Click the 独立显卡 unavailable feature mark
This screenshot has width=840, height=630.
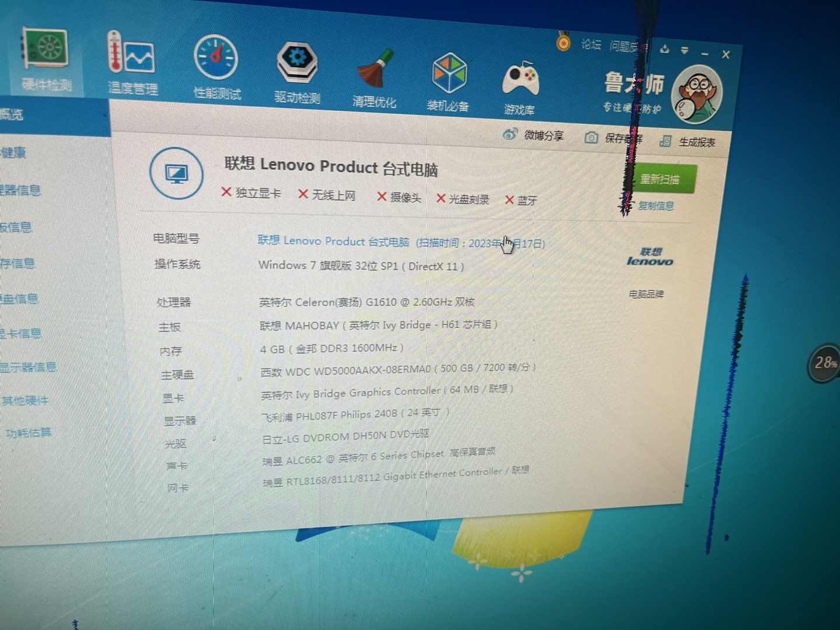click(251, 192)
